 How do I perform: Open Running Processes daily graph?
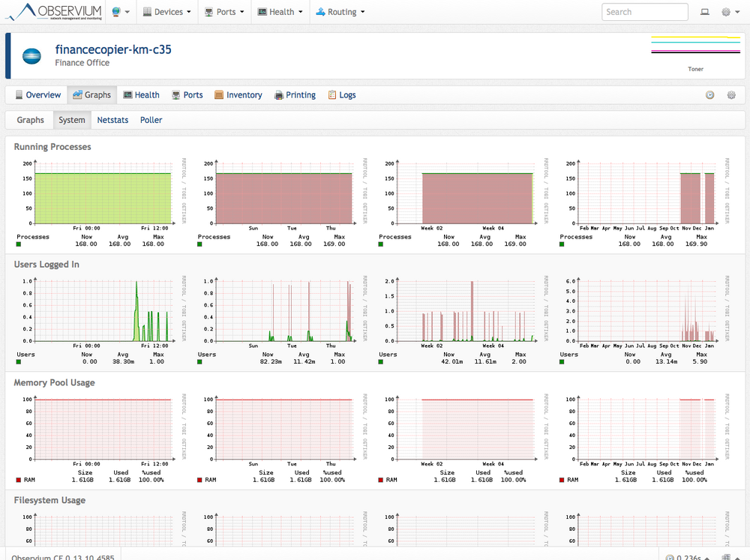pyautogui.click(x=100, y=202)
